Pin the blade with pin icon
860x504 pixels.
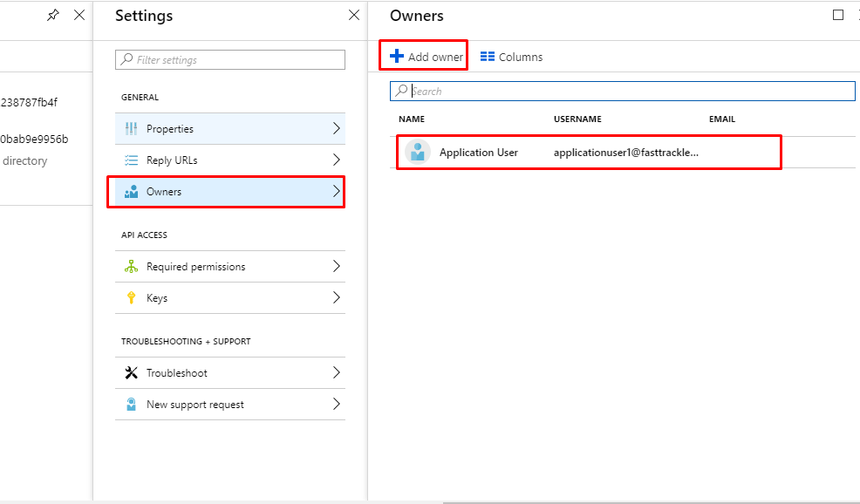(x=52, y=16)
